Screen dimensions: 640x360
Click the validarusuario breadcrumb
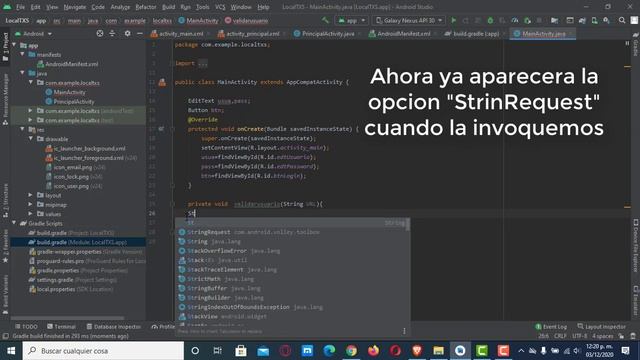[247, 20]
